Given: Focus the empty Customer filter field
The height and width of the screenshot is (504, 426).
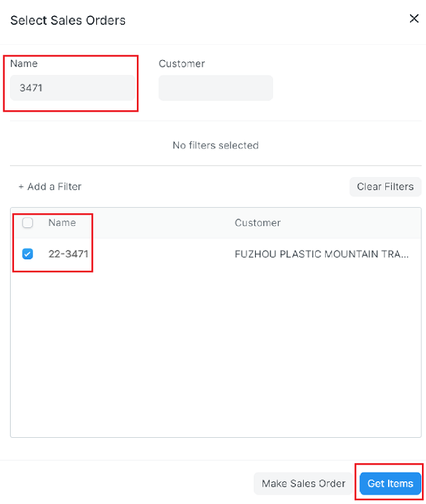Looking at the screenshot, I should 216,88.
